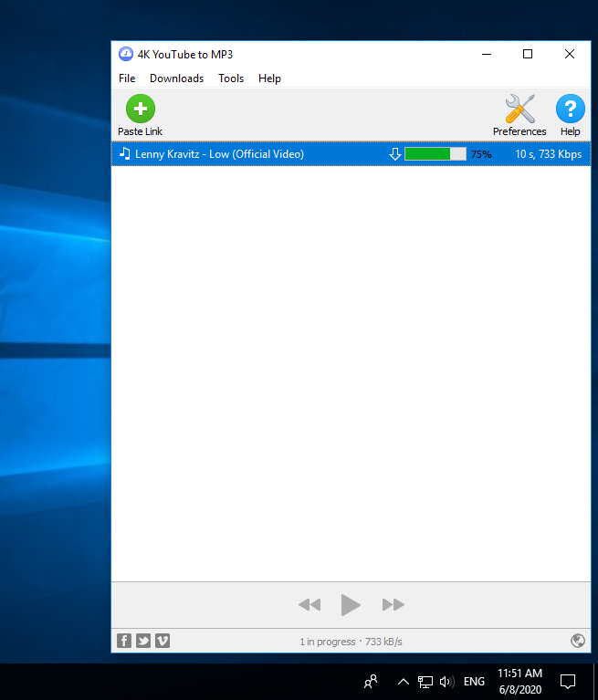Select the Lenny Kravitz - Low (Official Video) title
The image size is (598, 700).
coord(219,154)
